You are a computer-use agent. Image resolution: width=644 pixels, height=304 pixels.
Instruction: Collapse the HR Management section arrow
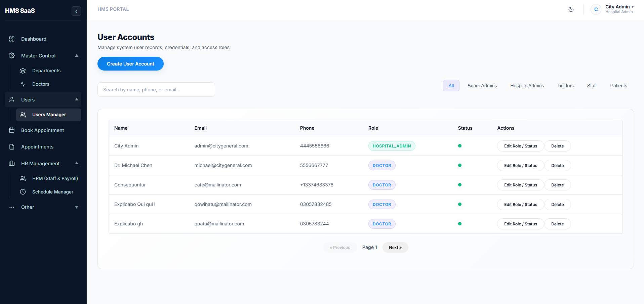[x=77, y=163]
